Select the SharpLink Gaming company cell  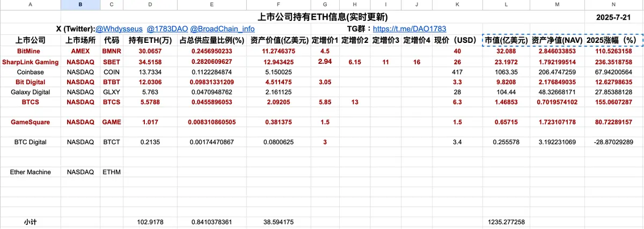coord(31,62)
